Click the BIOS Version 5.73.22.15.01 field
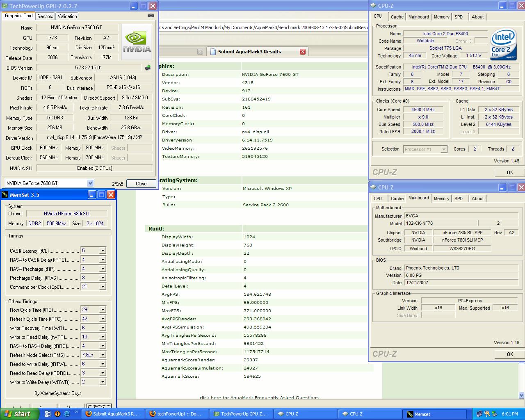This screenshot has width=525, height=420. [89, 68]
